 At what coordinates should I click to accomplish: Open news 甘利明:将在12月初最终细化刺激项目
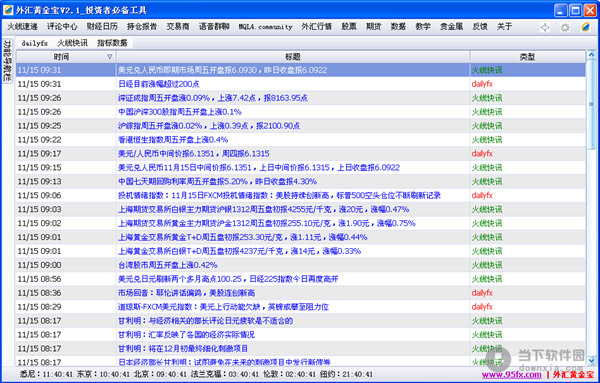(183, 349)
